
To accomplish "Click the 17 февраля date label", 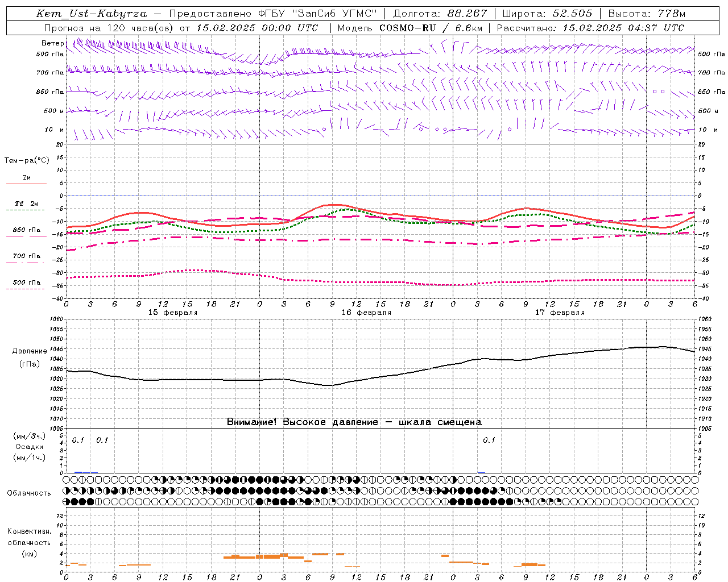I will (x=560, y=313).
